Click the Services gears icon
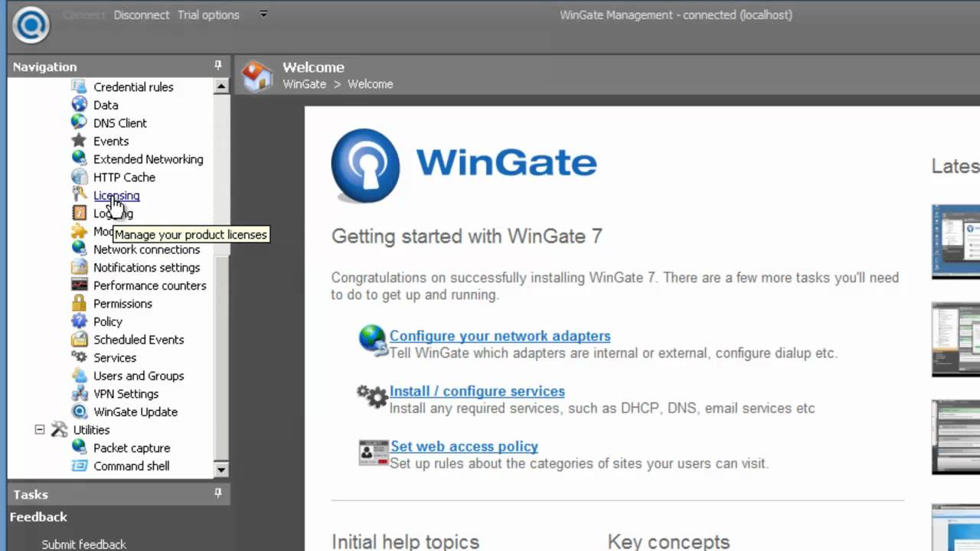The width and height of the screenshot is (980, 551). pos(79,357)
